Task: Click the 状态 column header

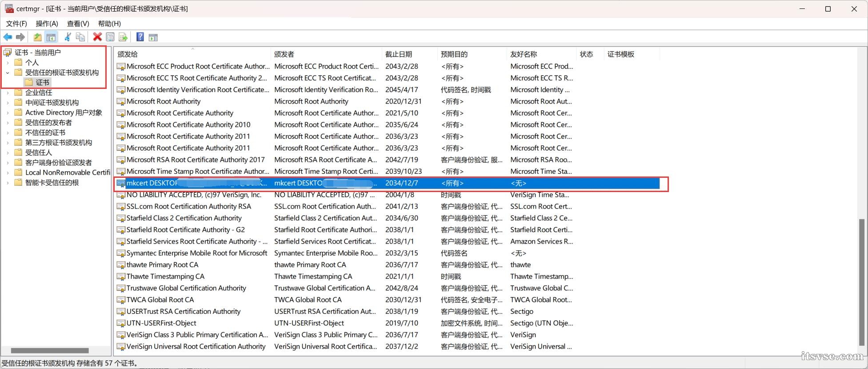Action: (x=590, y=54)
